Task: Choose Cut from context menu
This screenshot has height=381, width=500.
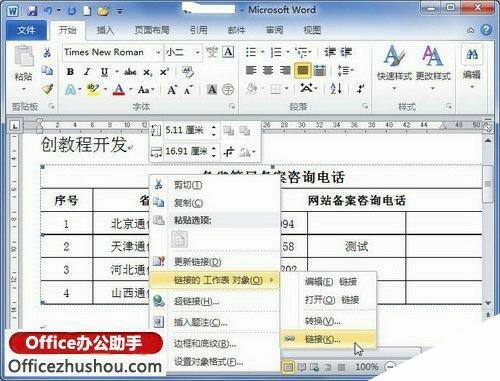Action: [214, 185]
